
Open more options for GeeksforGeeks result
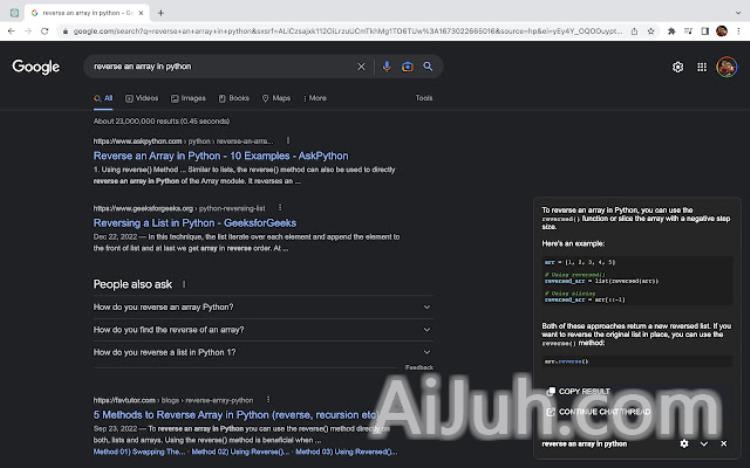(280, 208)
